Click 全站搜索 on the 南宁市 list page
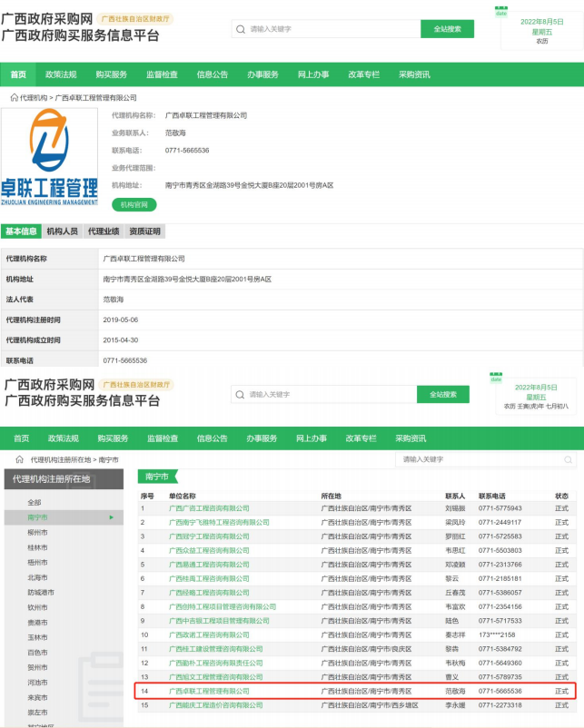The image size is (584, 728). [442, 394]
